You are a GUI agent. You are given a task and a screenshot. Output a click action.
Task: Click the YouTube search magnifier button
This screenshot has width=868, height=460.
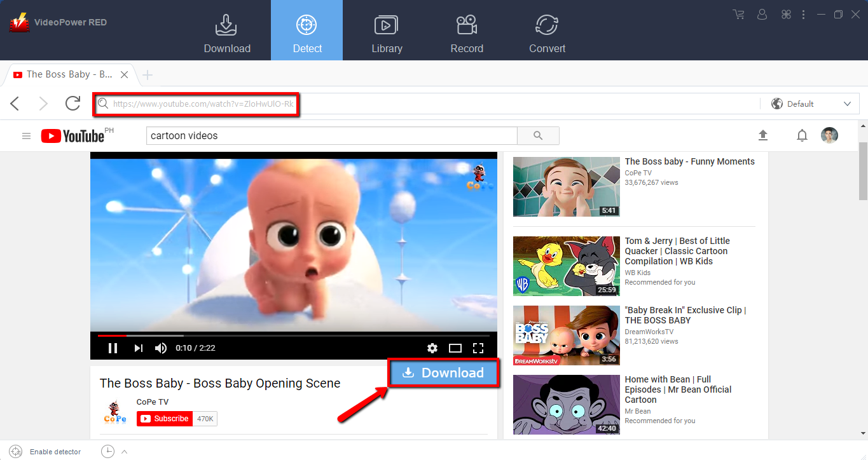tap(538, 135)
